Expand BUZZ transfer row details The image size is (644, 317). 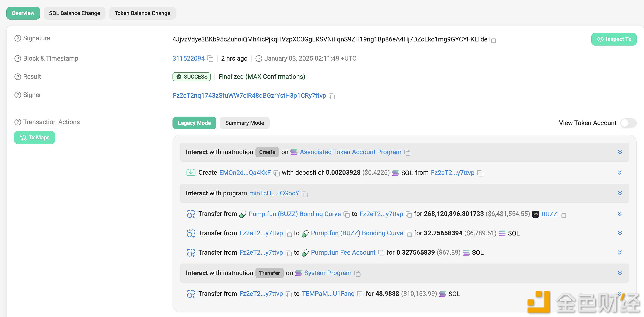pos(620,214)
